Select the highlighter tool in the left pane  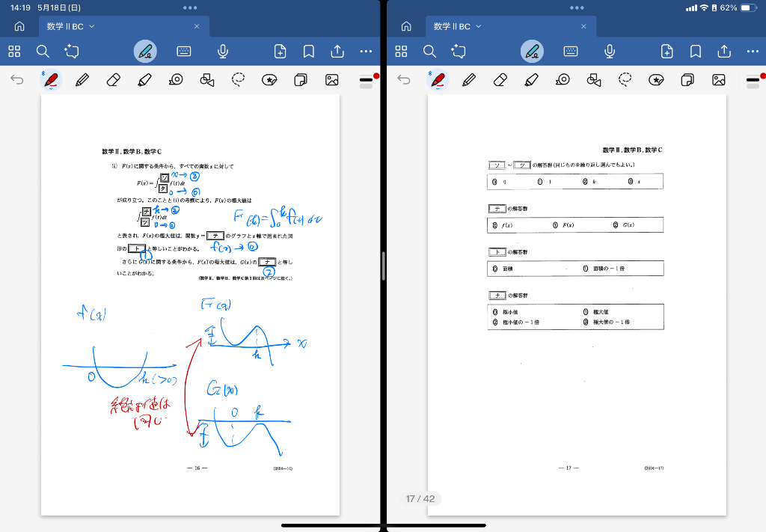coord(144,79)
